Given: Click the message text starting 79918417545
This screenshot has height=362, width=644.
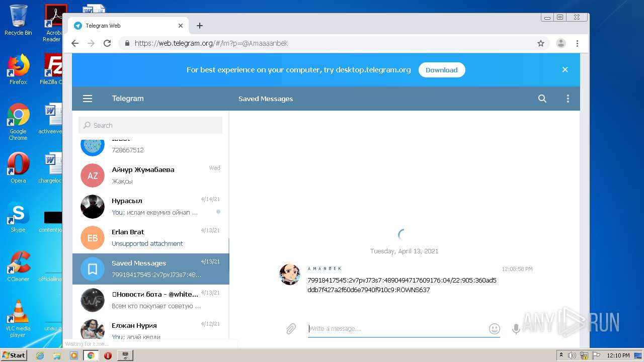Looking at the screenshot, I should [402, 285].
